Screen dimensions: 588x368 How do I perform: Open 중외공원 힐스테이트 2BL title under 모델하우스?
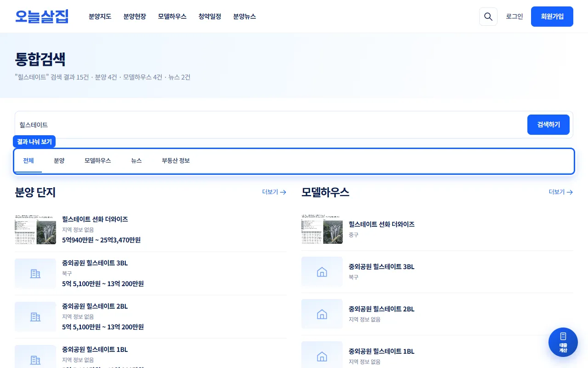382,309
